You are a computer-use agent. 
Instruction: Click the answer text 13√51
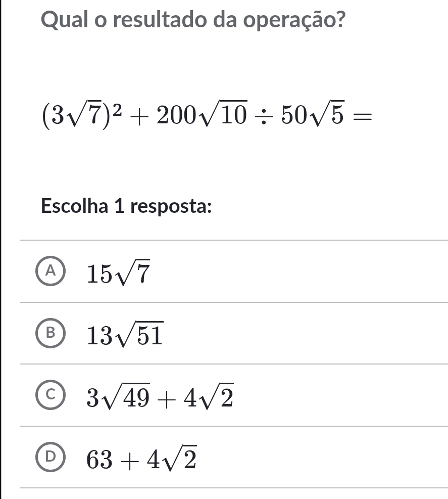[125, 335]
